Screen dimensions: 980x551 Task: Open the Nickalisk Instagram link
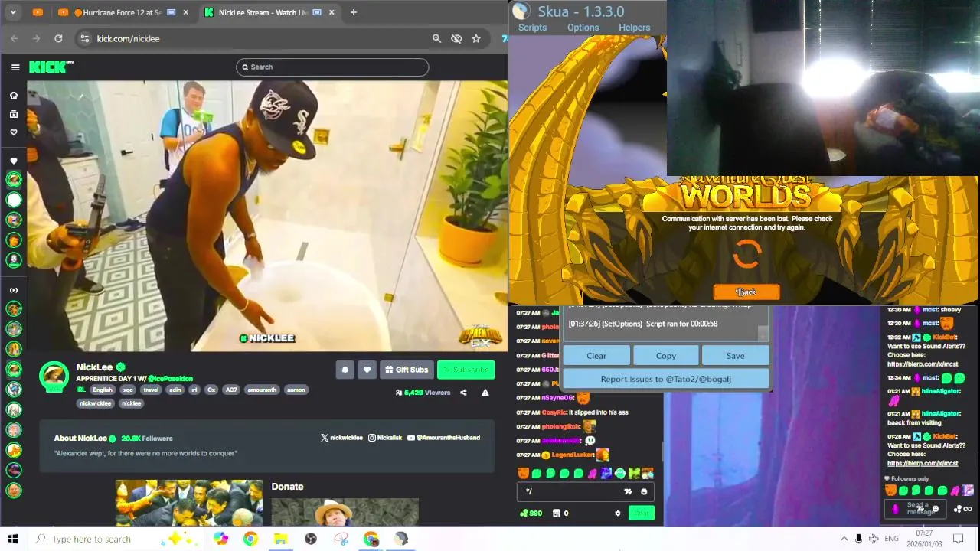[x=385, y=438]
